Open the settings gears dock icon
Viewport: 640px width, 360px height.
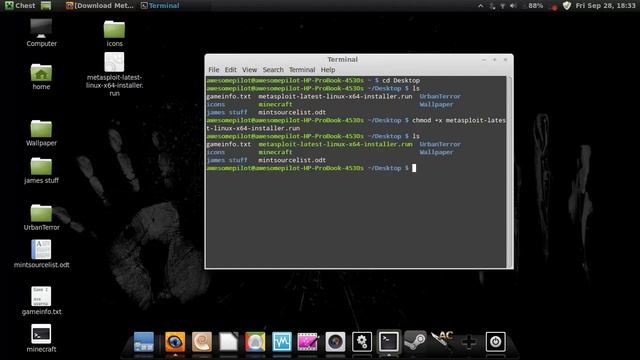pos(362,342)
